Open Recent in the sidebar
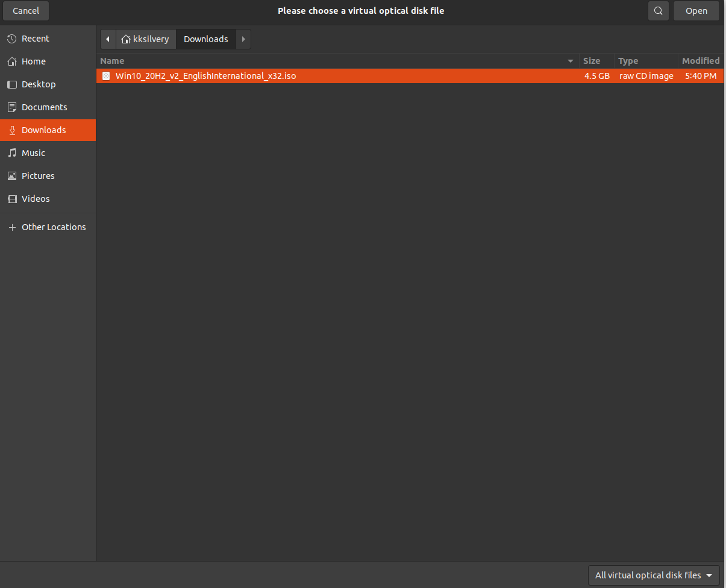This screenshot has height=588, width=726. coord(48,39)
